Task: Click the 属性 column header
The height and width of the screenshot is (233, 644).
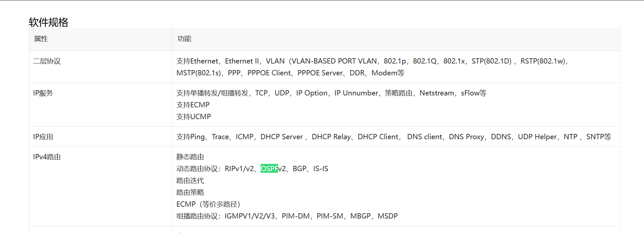Action: tap(41, 39)
